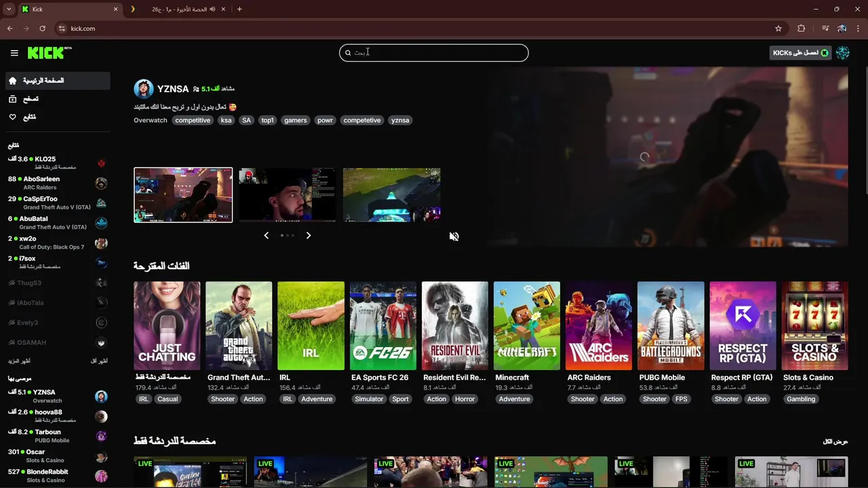Click the Overwatch category link

(151, 120)
